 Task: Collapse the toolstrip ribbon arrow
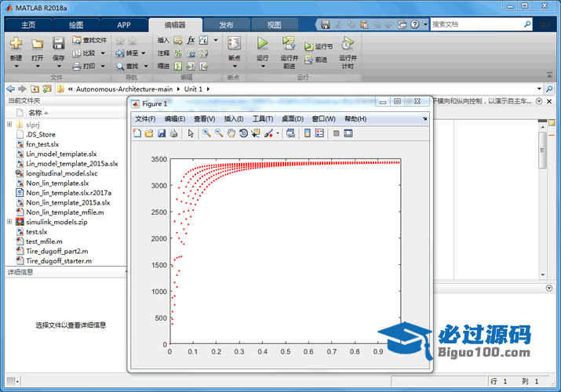(549, 75)
